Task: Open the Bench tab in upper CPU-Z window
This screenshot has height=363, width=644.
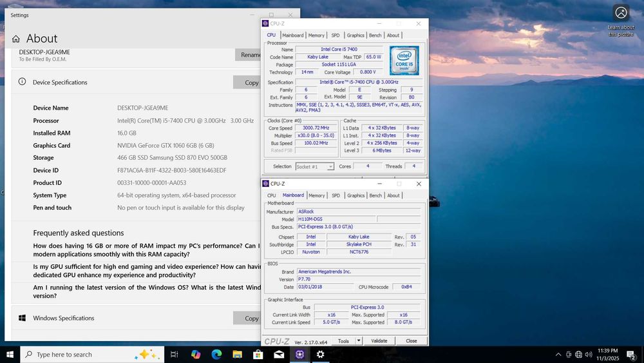Action: click(375, 35)
